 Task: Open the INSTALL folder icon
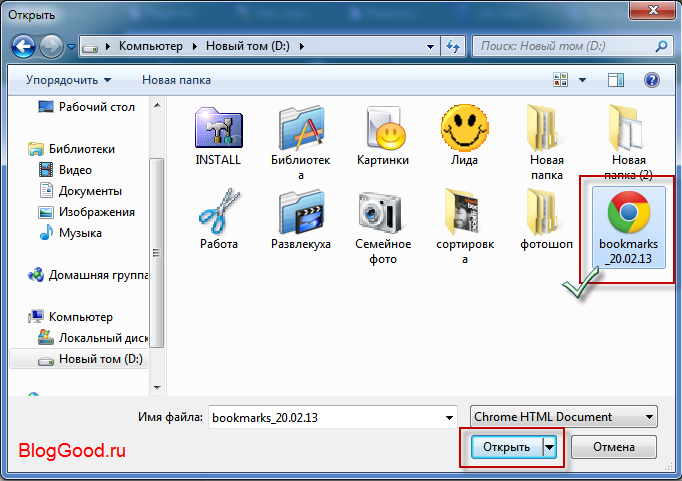click(218, 128)
